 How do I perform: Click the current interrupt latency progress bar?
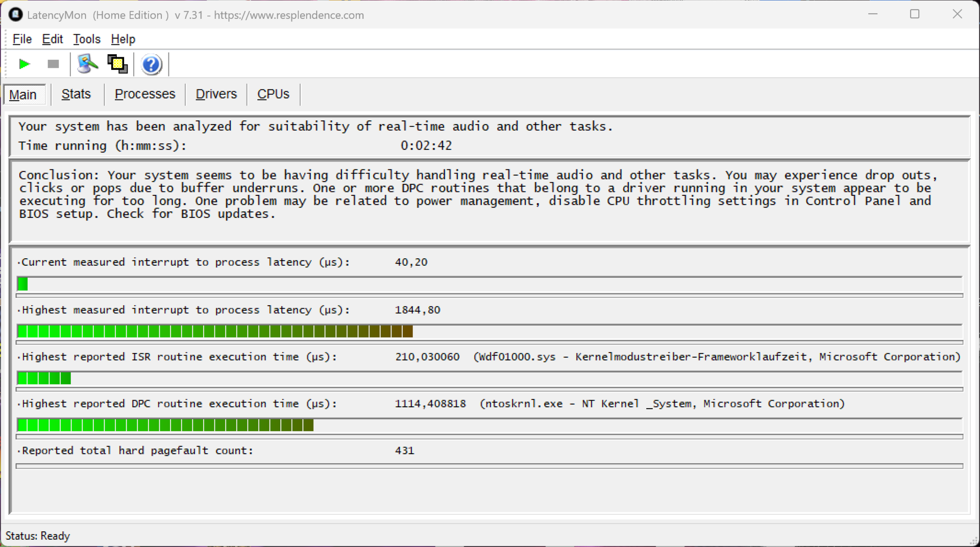489,284
